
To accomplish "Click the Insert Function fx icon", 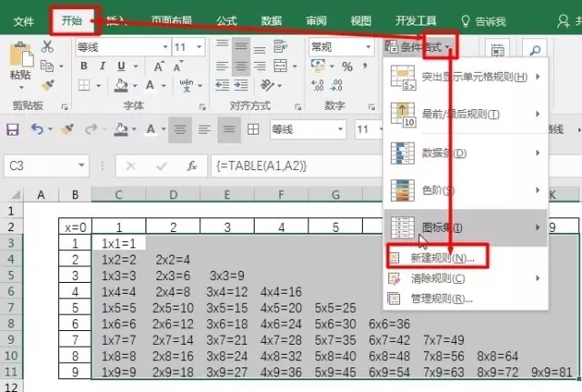I will click(192, 166).
